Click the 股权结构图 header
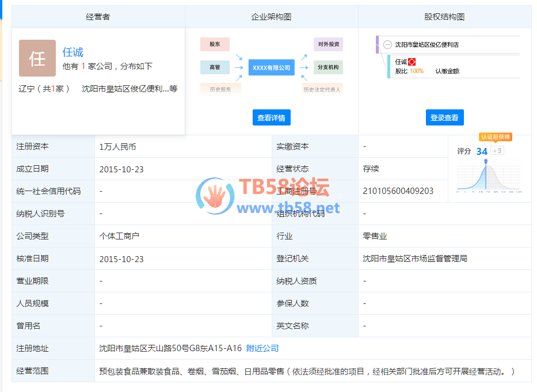The width and height of the screenshot is (537, 392). click(x=444, y=17)
